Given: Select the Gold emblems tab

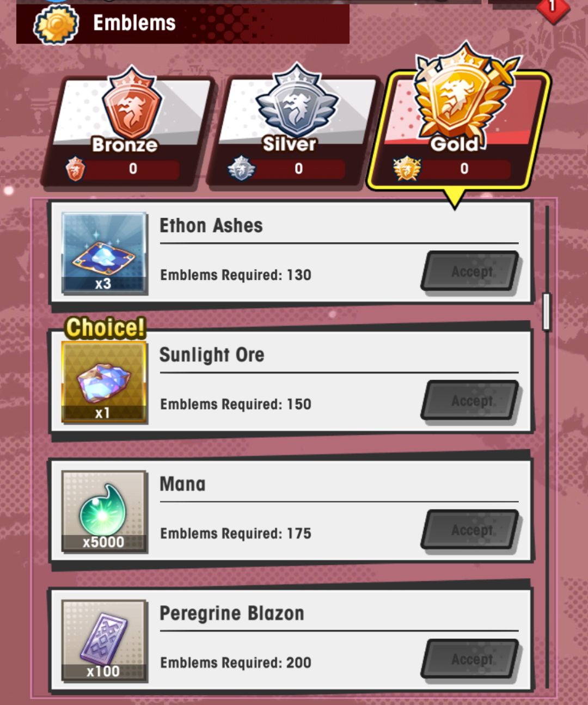Looking at the screenshot, I should [x=459, y=122].
